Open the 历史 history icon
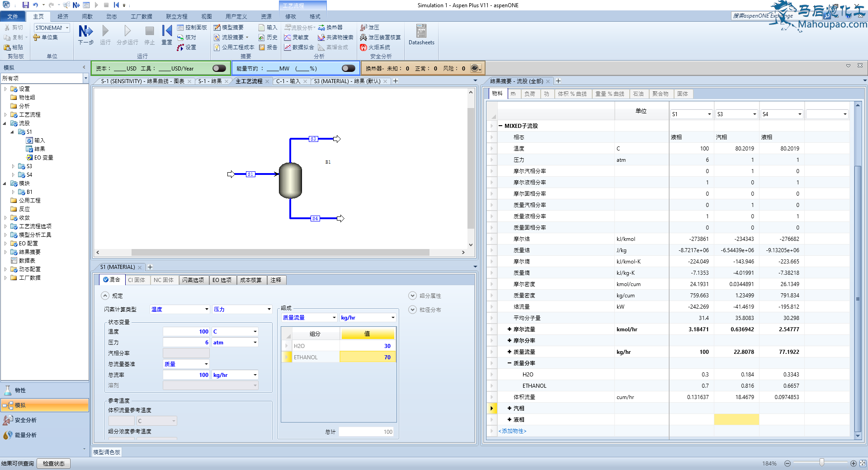This screenshot has width=868, height=470. [268, 38]
